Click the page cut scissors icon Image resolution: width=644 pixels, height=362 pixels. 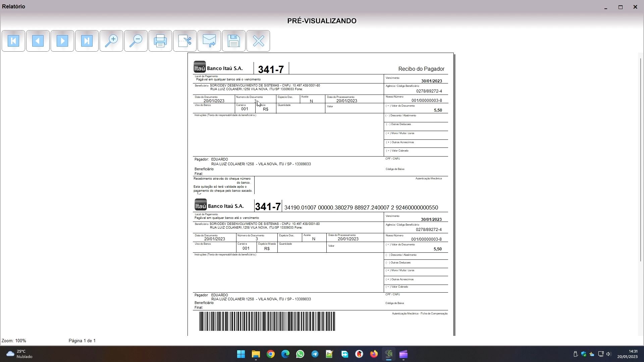(185, 41)
